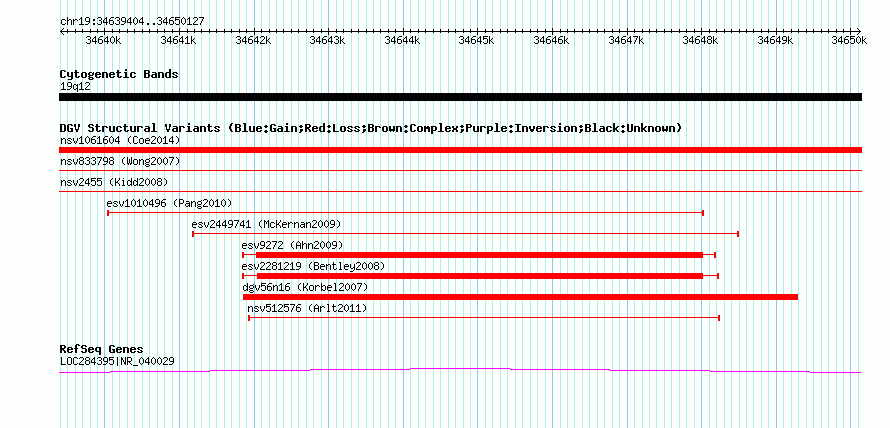Open the LOC284395|NR_040029 gene label
Viewport: 890px width, 428px height.
(x=117, y=360)
